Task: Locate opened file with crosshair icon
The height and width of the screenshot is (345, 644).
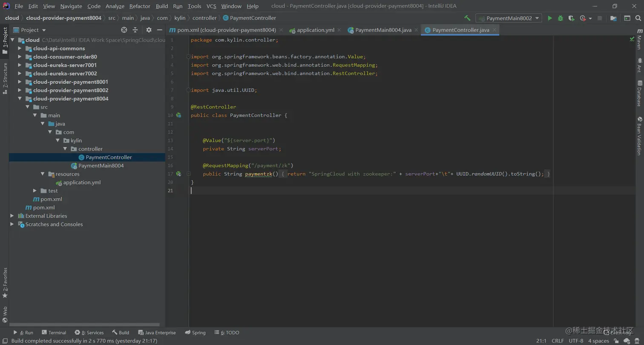Action: (124, 30)
